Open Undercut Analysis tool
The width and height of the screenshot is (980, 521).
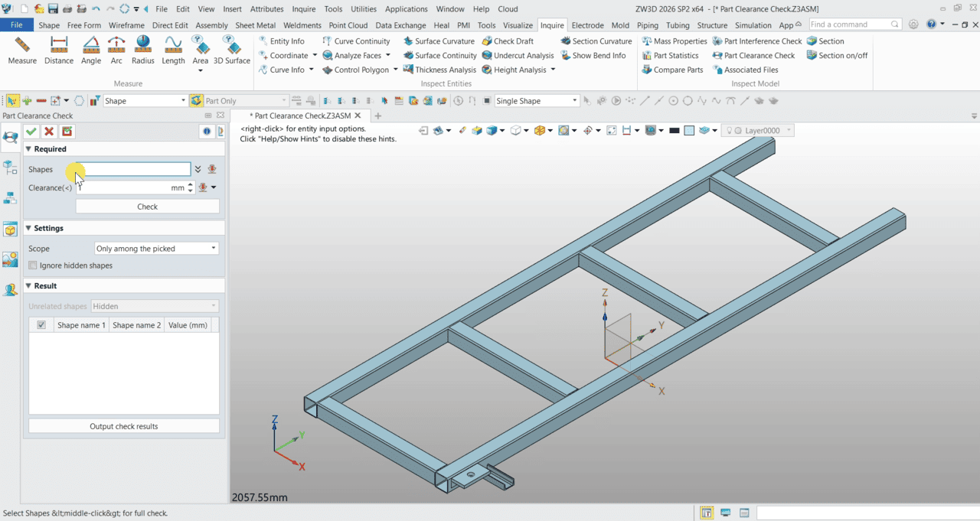click(518, 56)
